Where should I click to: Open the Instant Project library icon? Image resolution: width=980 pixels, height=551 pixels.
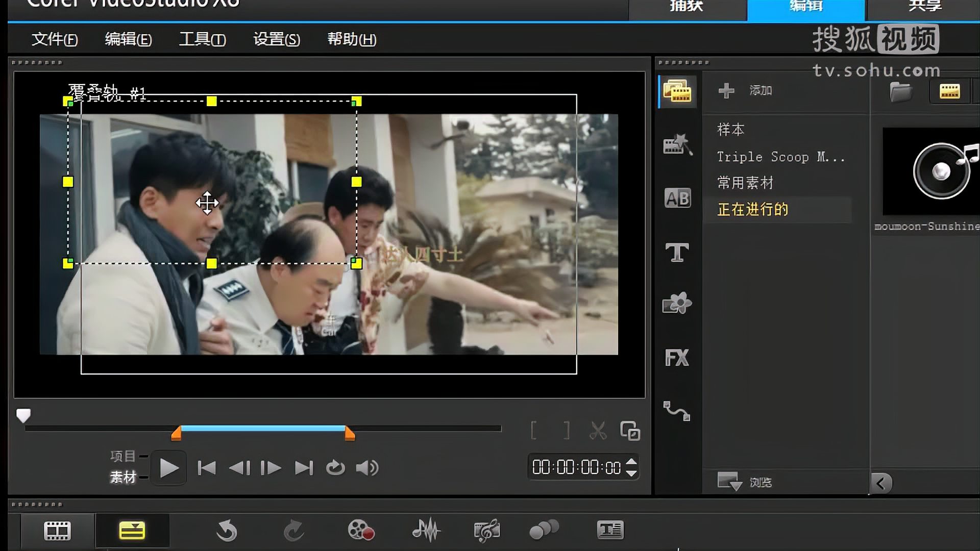pos(677,145)
